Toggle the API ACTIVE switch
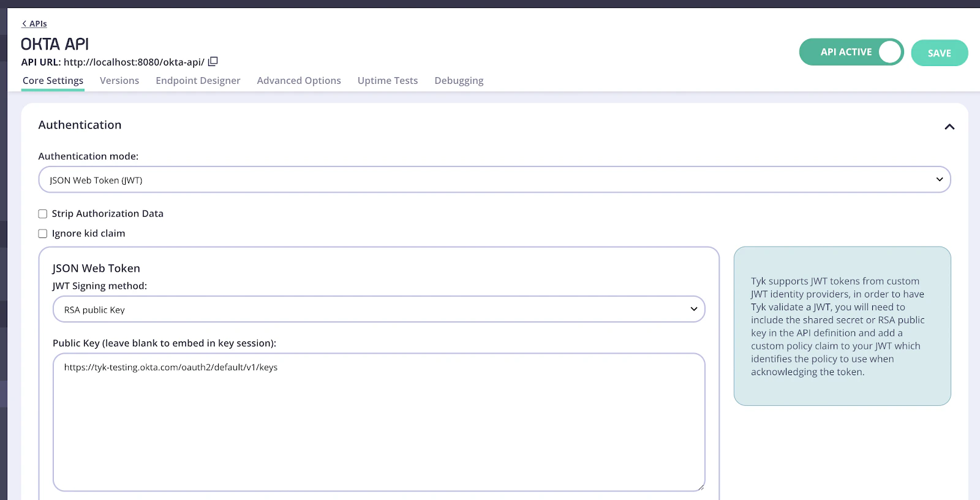 [851, 52]
